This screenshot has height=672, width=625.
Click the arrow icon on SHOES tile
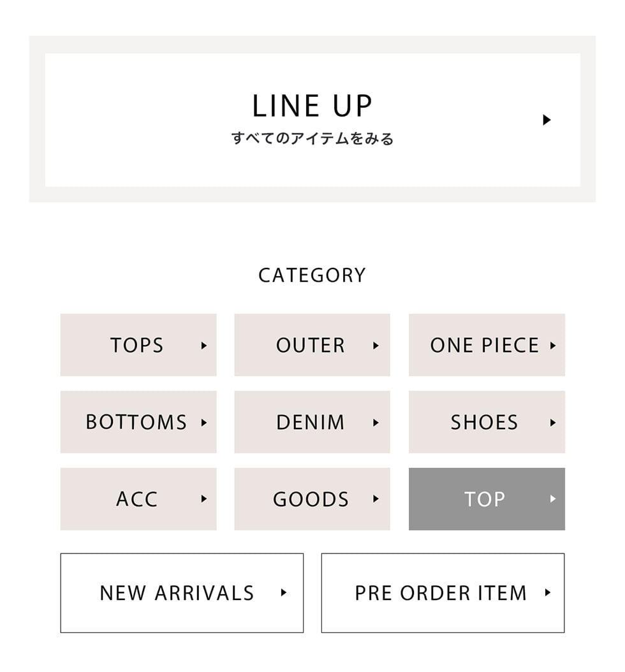coord(553,422)
